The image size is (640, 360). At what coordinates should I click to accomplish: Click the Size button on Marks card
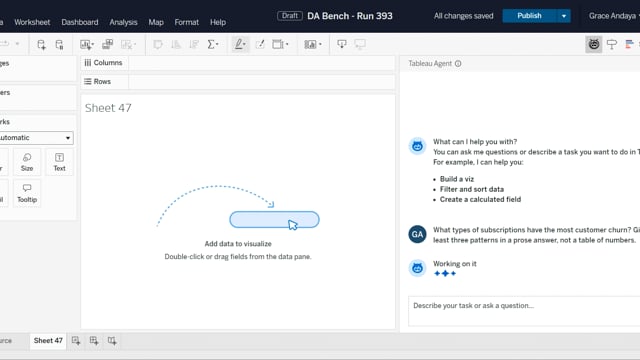[x=27, y=162]
